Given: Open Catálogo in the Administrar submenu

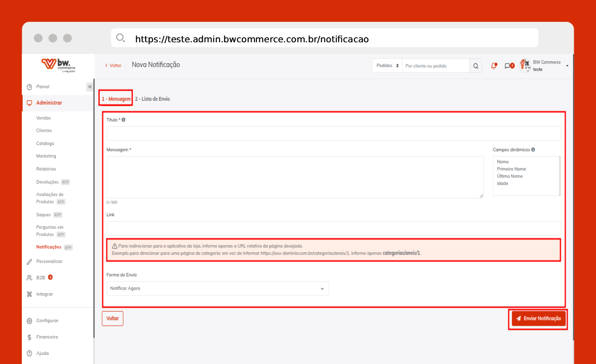Looking at the screenshot, I should point(45,143).
